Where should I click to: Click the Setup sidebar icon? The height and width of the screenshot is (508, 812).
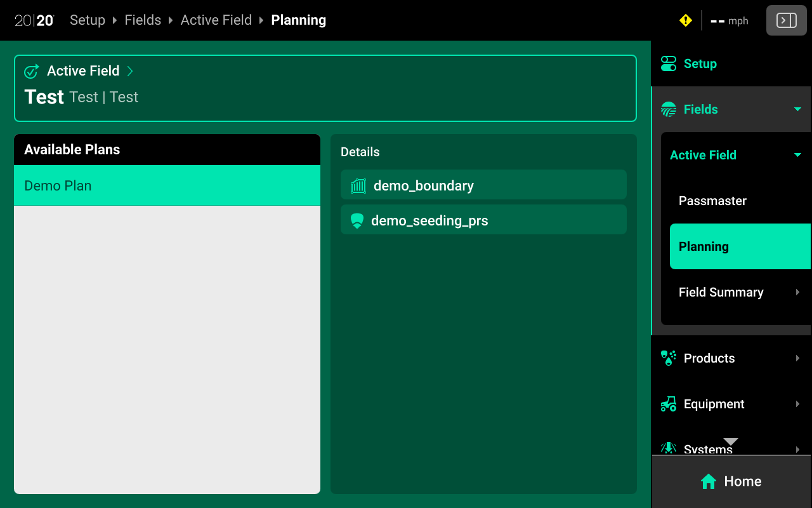pos(668,63)
